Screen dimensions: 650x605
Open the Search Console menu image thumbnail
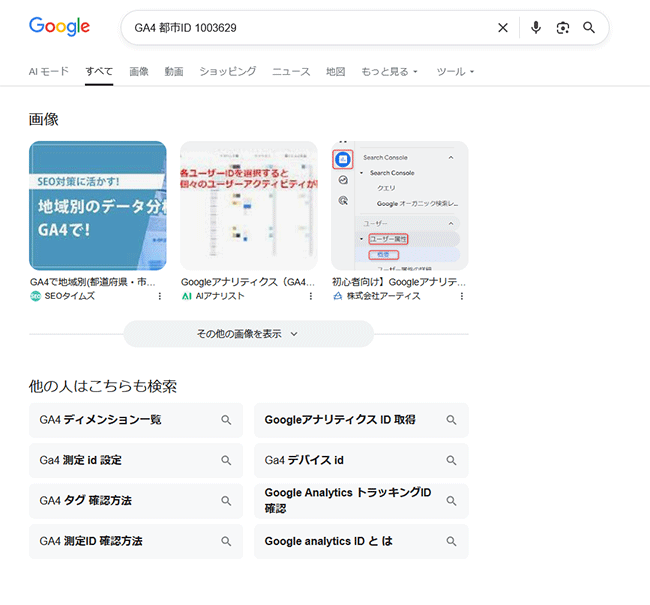pyautogui.click(x=400, y=206)
